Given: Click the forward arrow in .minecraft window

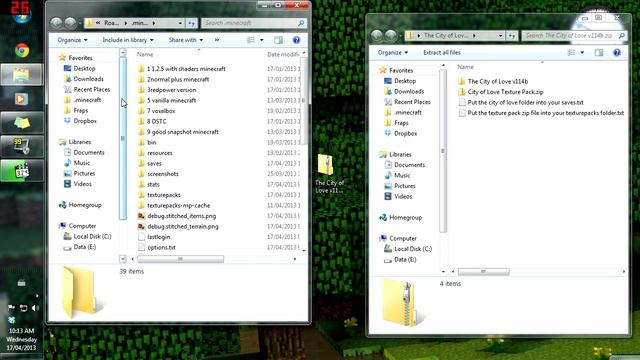Looking at the screenshot, I should tap(70, 23).
